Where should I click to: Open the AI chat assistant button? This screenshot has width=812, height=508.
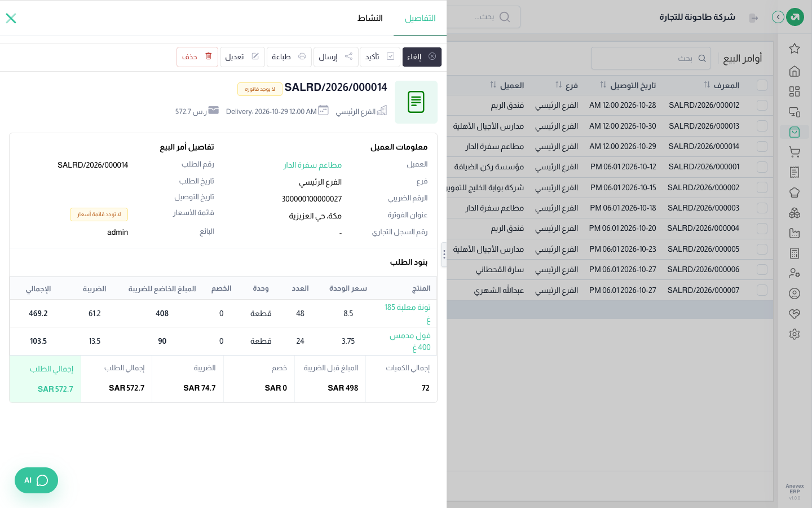coord(36,480)
